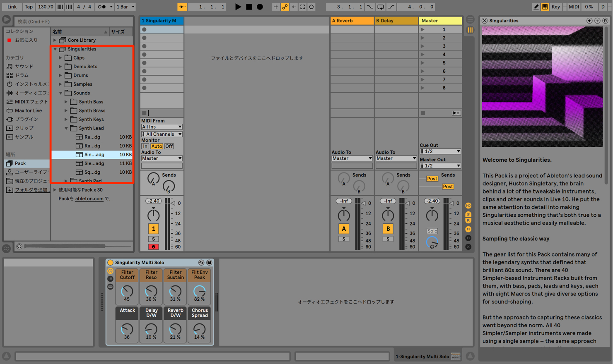Viewport: 613px width, 364px height.
Task: Click the hot-swap icon on Singularity Multi Solo device
Action: point(201,262)
